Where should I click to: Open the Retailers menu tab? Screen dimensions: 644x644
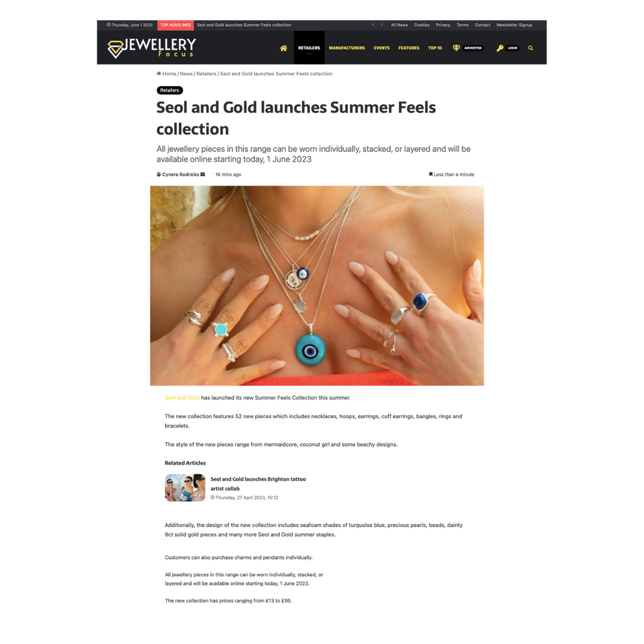309,48
